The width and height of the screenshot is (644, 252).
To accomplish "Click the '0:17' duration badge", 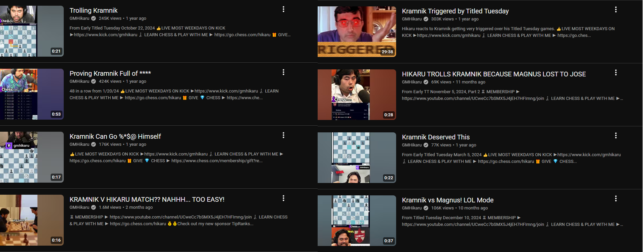I will 56,177.
